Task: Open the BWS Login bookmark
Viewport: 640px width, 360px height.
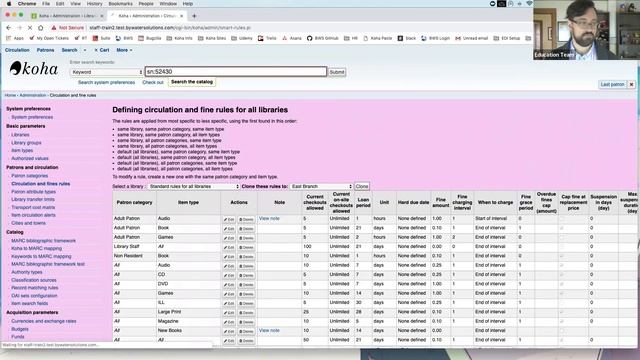Action: point(436,38)
